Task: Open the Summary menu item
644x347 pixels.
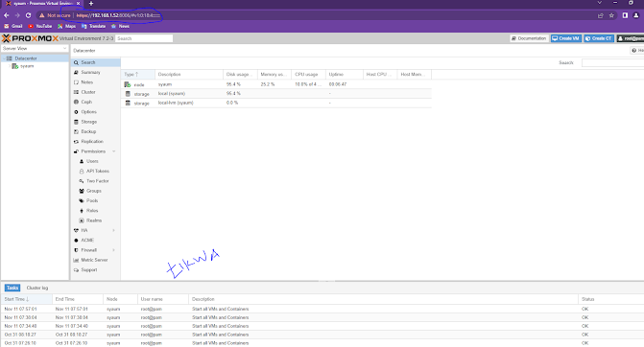Action: click(x=90, y=72)
